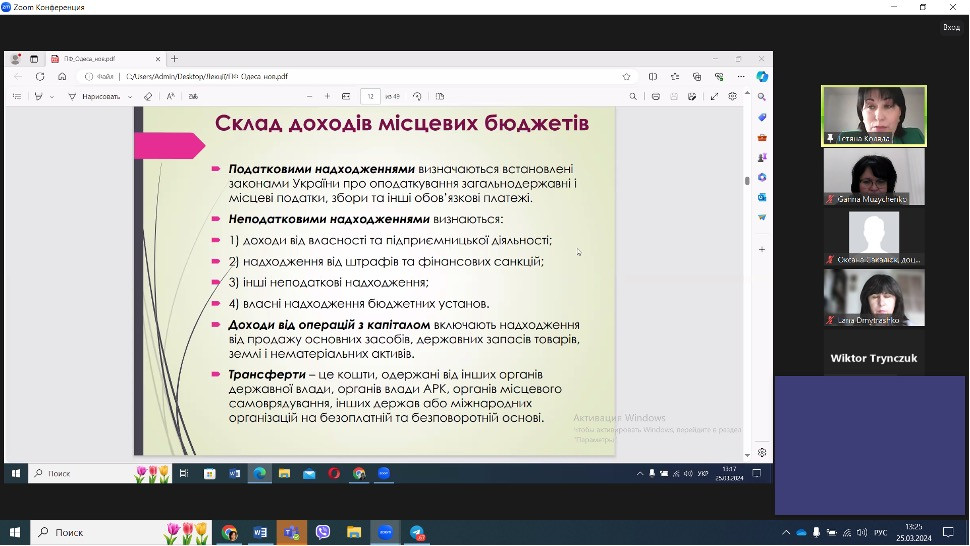Image resolution: width=970 pixels, height=546 pixels.
Task: Zoom out of the PDF
Action: click(x=309, y=96)
